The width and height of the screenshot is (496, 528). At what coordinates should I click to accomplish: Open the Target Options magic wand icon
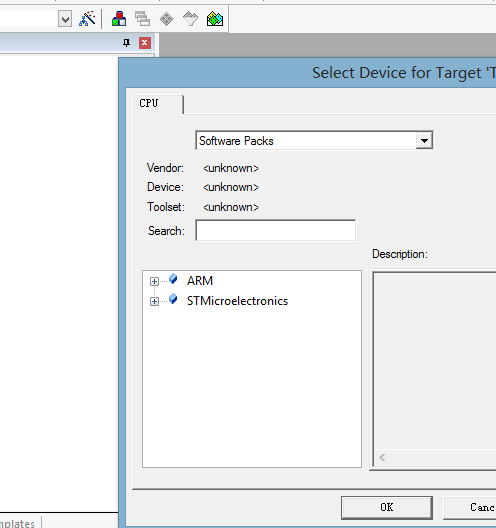pyautogui.click(x=87, y=19)
